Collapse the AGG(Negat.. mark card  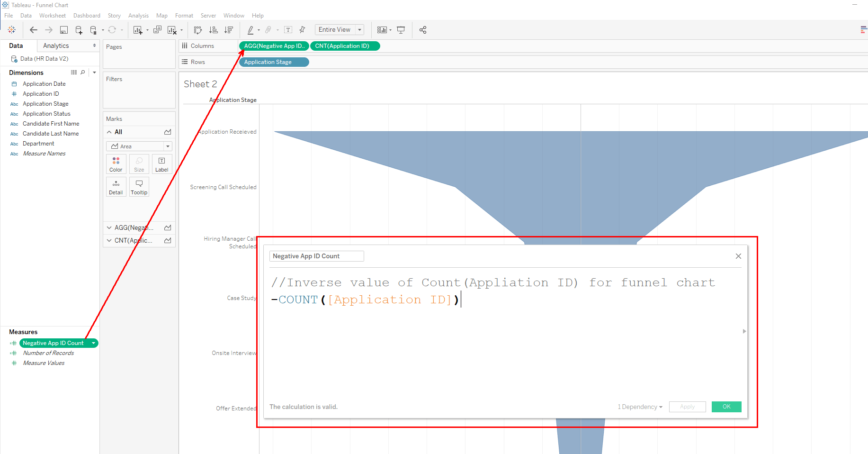[x=109, y=227]
